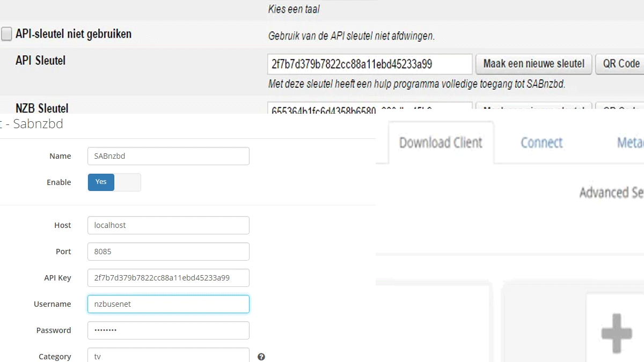Tick the 'API-sleutel niet gebruiken' checkbox
Screen dimensions: 644x362
tap(6, 34)
